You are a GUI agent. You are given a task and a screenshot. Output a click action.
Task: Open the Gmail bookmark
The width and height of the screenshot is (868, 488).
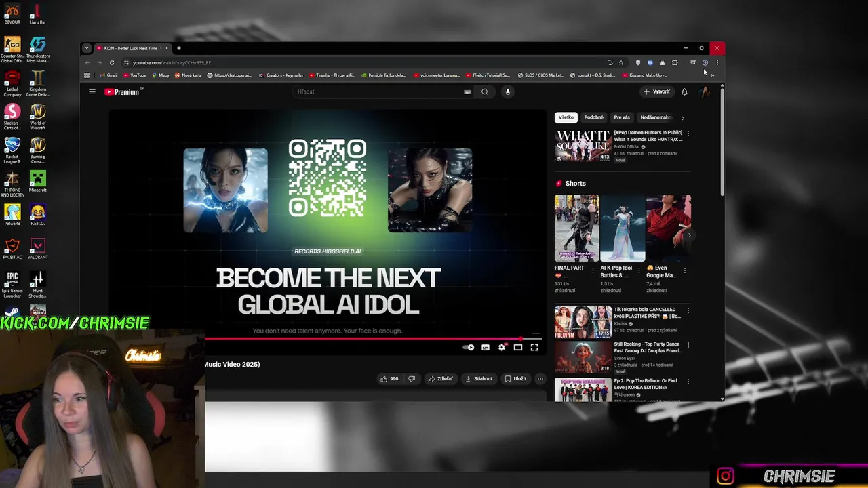[108, 75]
